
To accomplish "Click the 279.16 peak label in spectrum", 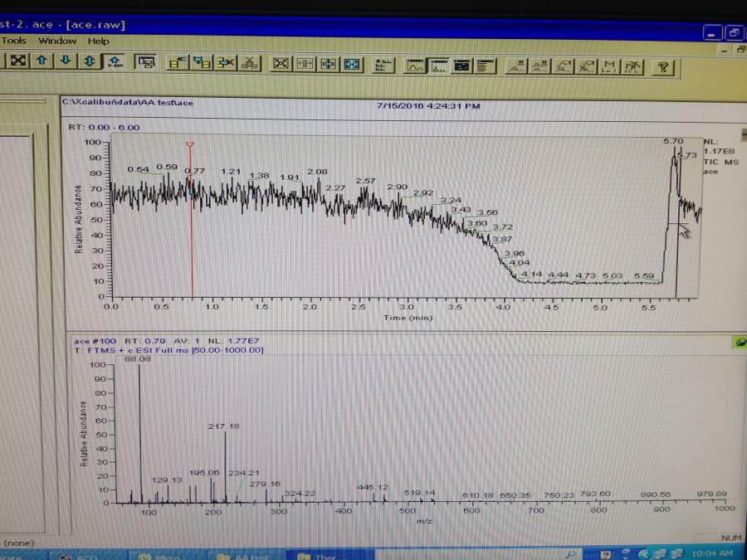I will pyautogui.click(x=265, y=484).
